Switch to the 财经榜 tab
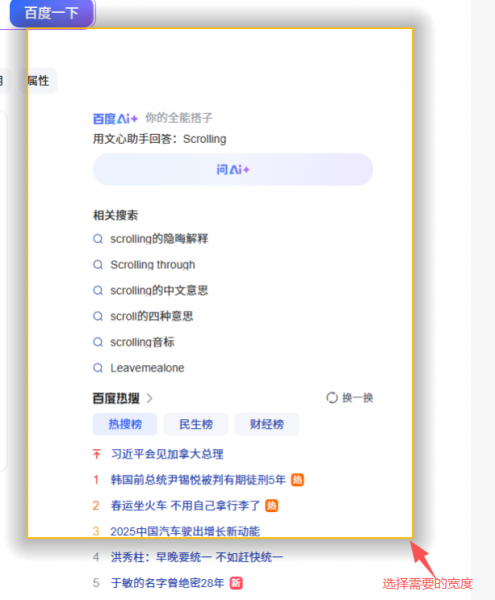The width and height of the screenshot is (495, 600). point(267,424)
